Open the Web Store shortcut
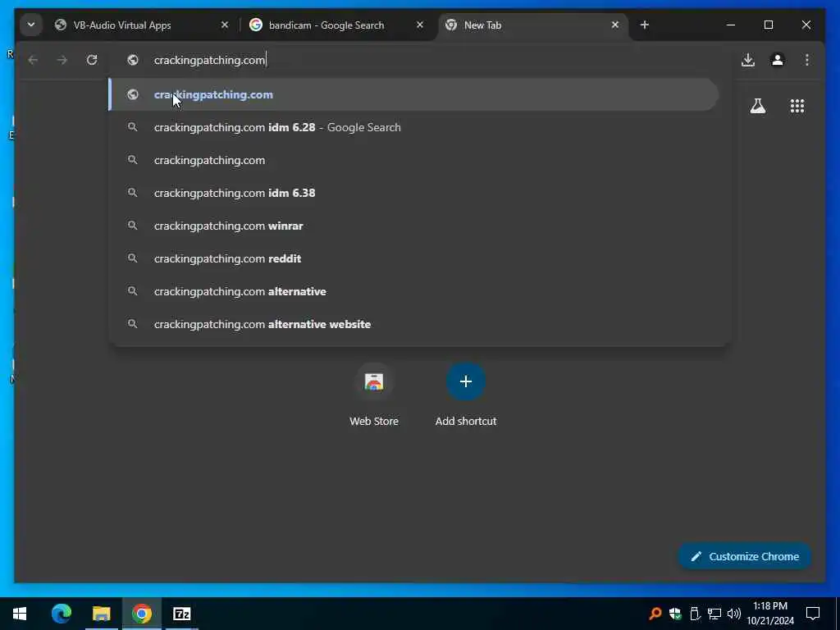The width and height of the screenshot is (840, 630). click(374, 395)
